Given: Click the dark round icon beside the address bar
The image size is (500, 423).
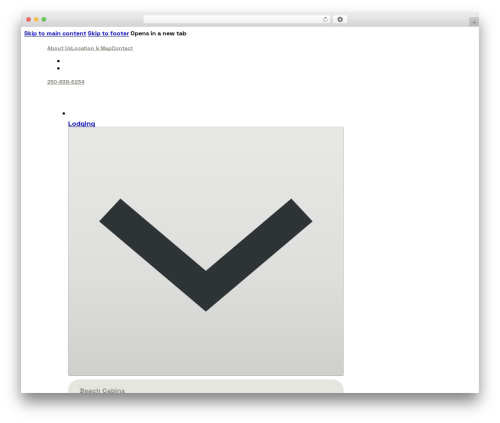Looking at the screenshot, I should click(340, 19).
